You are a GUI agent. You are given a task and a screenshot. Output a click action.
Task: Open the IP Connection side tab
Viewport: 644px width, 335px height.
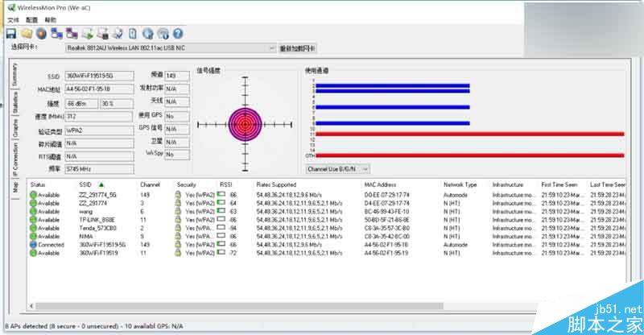[x=14, y=158]
